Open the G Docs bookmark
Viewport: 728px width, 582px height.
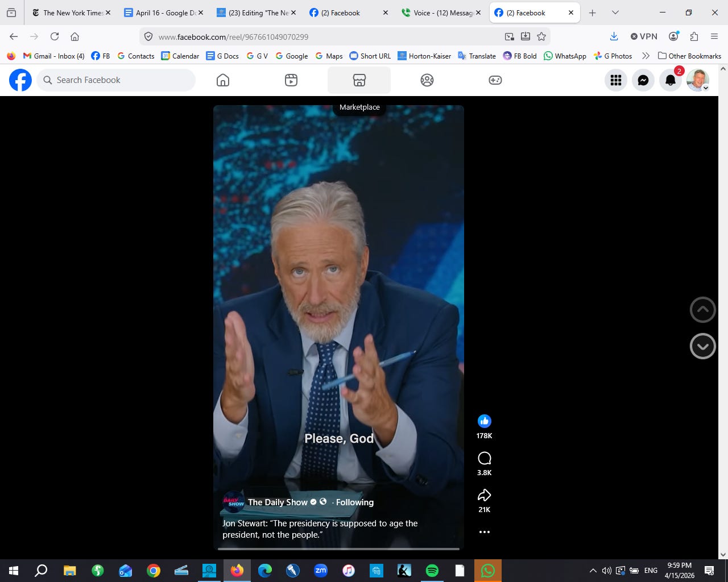coord(222,56)
